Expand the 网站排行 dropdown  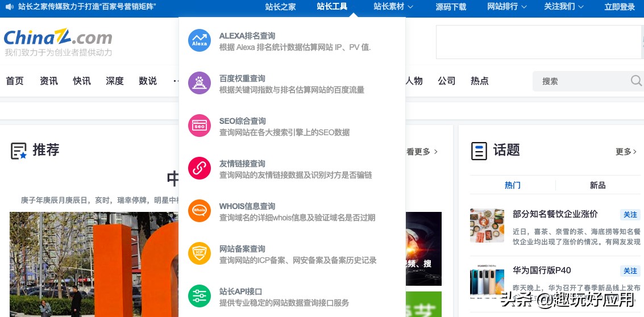coord(507,7)
